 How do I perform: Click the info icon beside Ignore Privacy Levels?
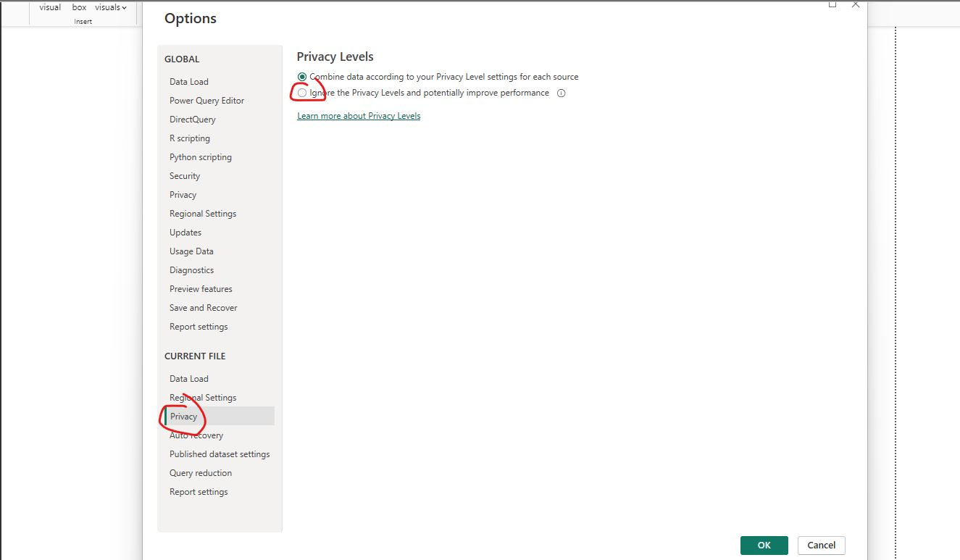click(x=561, y=93)
